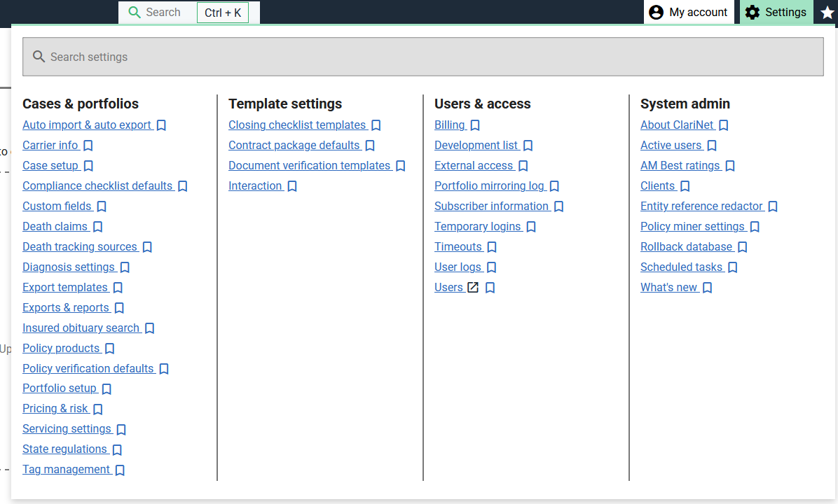Bookmark the Export templates entry
This screenshot has height=504, width=838.
click(118, 288)
